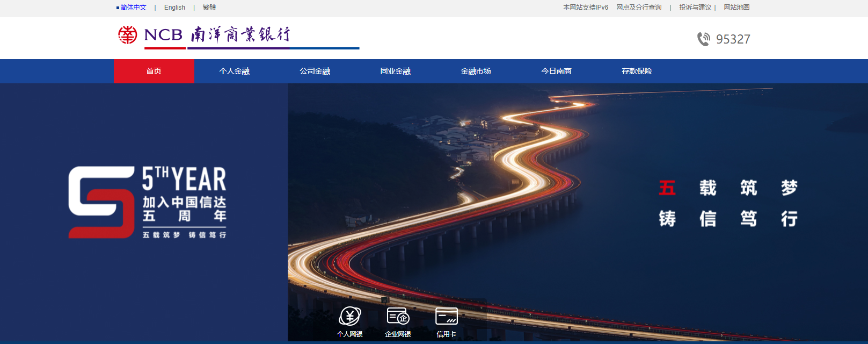Open 投诉与建议 complaints link

695,8
